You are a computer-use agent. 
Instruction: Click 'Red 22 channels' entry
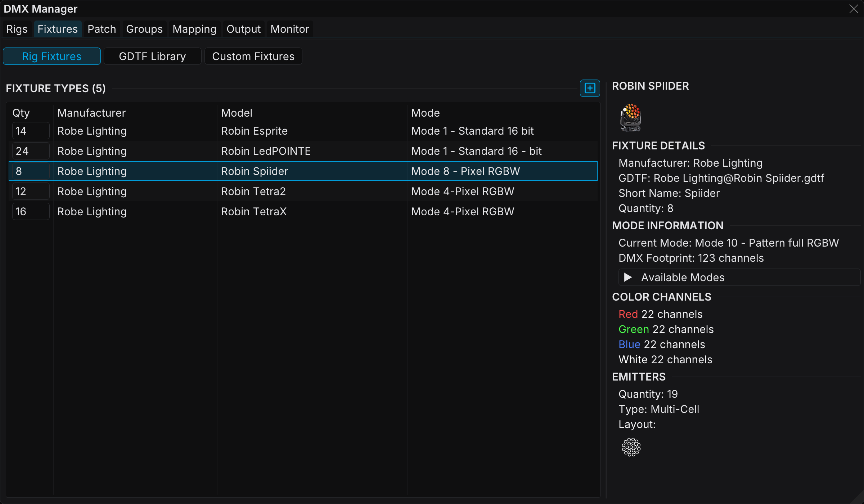click(x=660, y=314)
